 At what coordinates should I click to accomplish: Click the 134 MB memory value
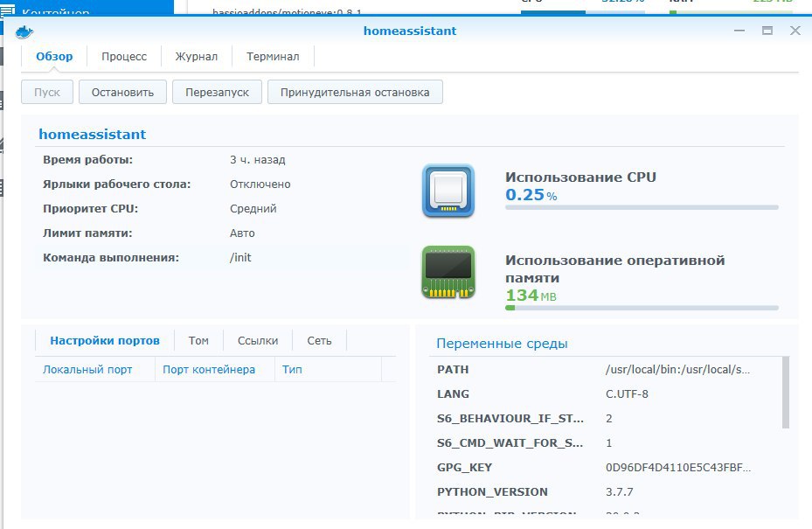531,296
